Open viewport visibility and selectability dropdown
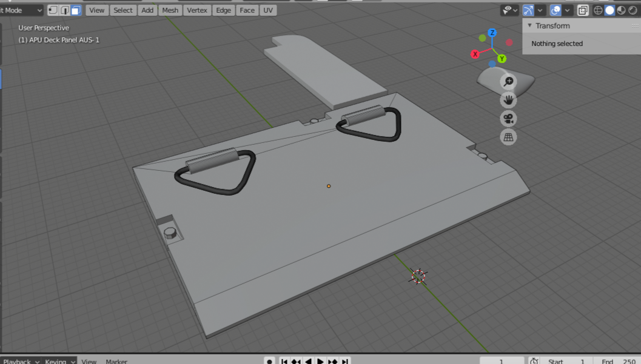The image size is (641, 364). click(x=510, y=10)
